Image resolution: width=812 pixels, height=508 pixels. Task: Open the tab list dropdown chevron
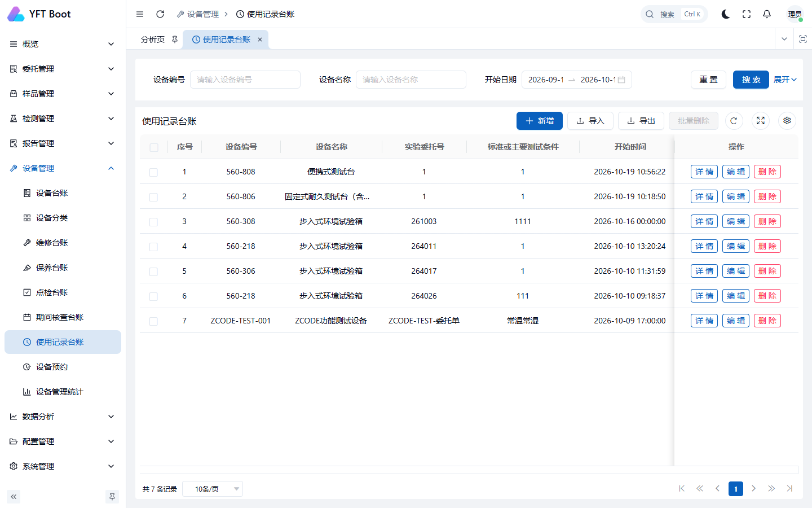tap(784, 39)
